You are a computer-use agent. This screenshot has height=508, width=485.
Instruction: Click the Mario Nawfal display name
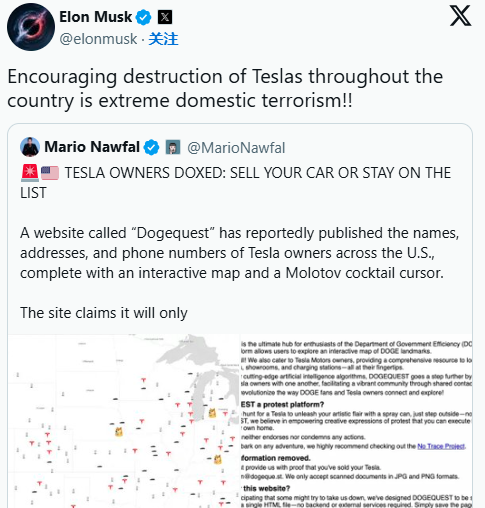[x=92, y=147]
